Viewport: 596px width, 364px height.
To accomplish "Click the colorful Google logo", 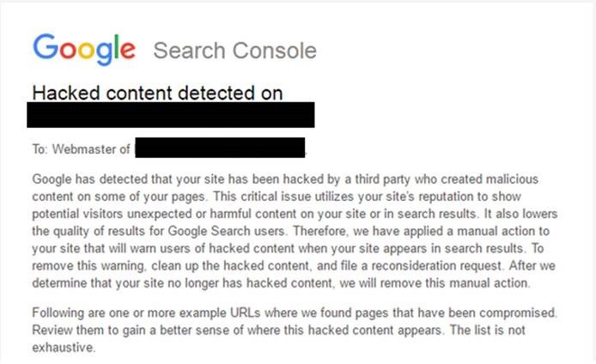I will (83, 49).
